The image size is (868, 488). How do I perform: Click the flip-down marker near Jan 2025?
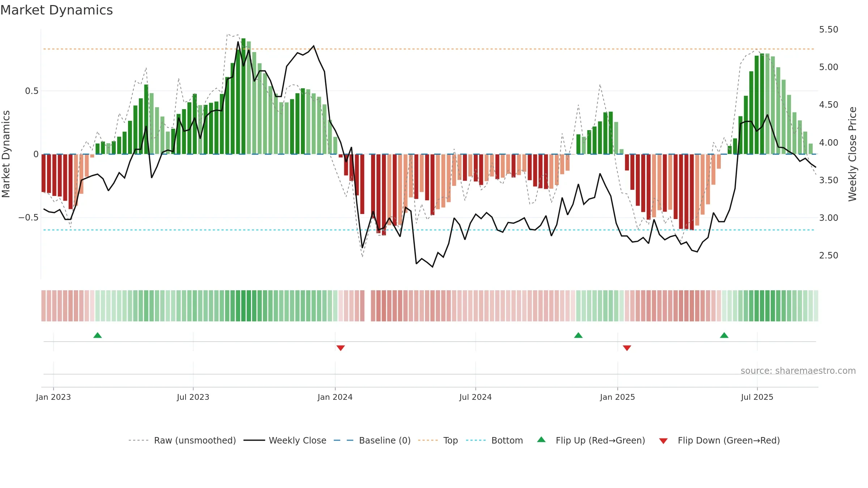(627, 348)
